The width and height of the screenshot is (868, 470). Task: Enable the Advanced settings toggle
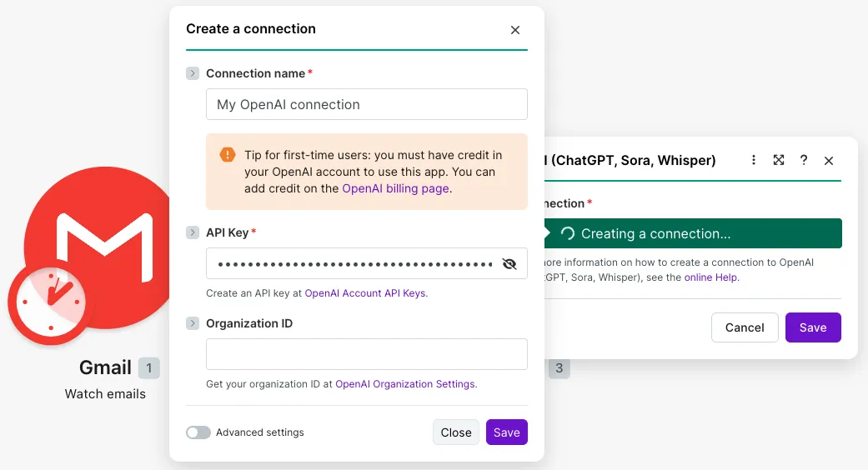coord(198,432)
